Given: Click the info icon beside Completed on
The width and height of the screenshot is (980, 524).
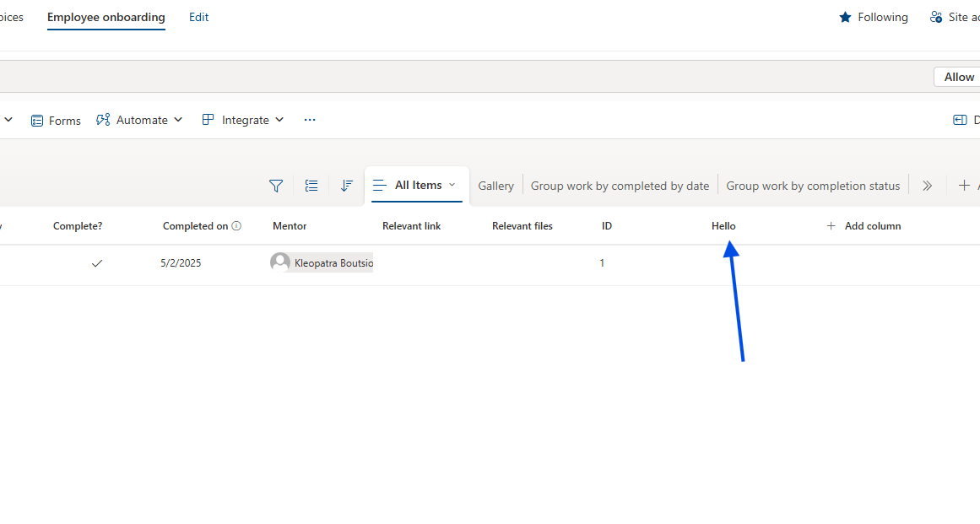Looking at the screenshot, I should 236,226.
